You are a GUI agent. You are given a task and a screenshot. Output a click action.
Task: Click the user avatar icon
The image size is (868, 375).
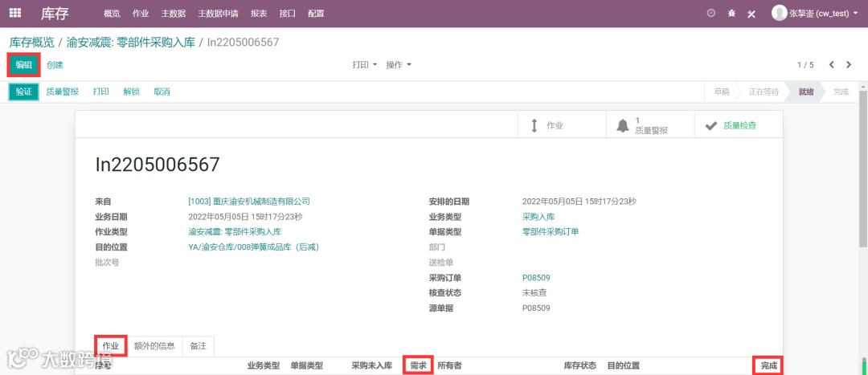click(779, 14)
